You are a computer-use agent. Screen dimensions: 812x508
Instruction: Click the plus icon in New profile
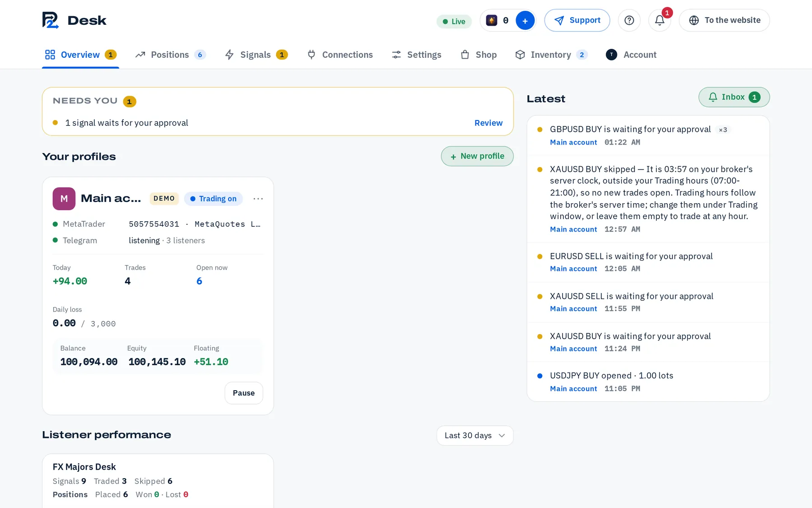click(453, 157)
